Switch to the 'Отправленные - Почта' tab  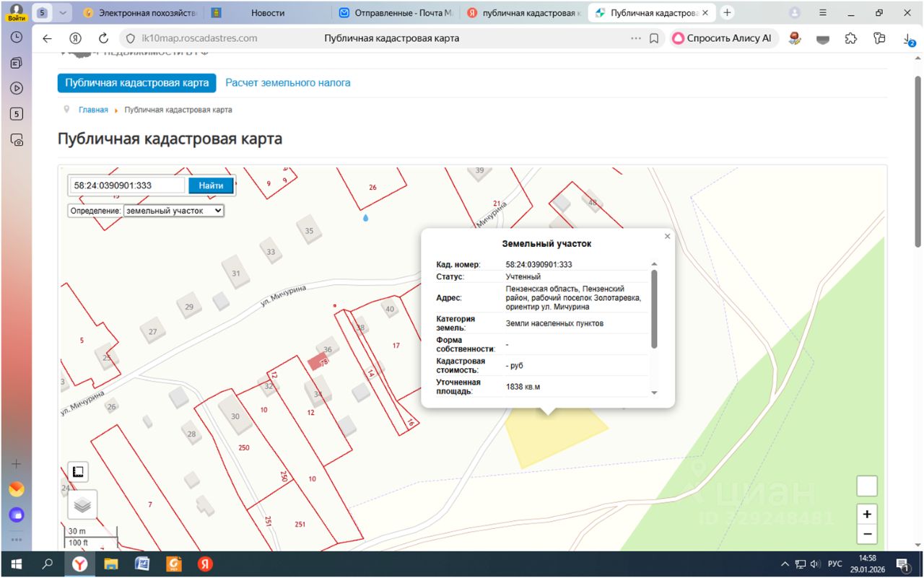pos(396,13)
